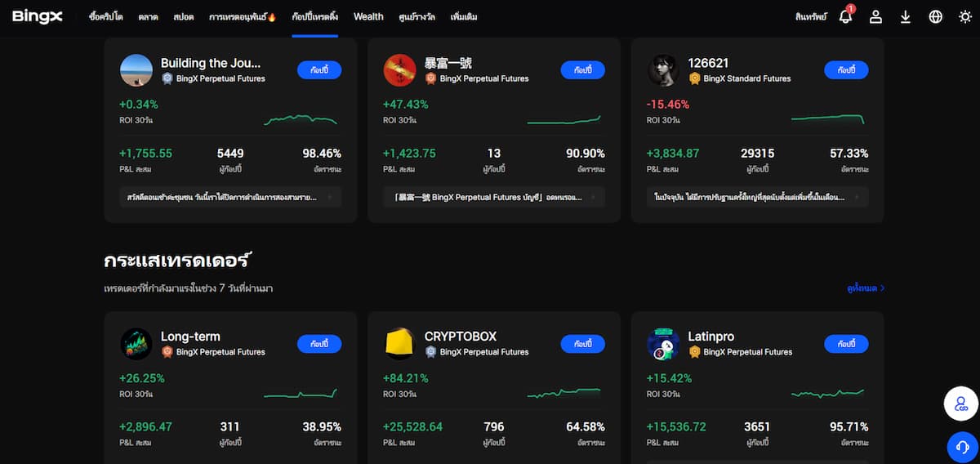Click 98.46% win rate value

(x=322, y=154)
